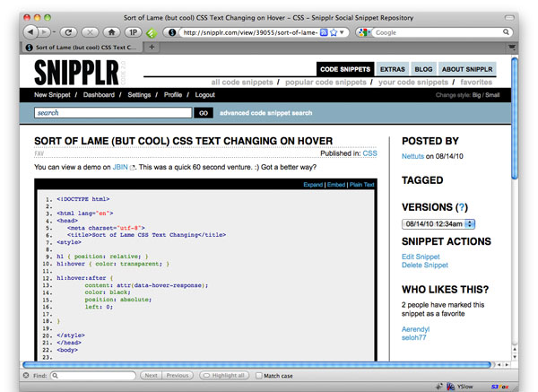Open the Profile menu link
This screenshot has width=538, height=392.
tap(173, 95)
